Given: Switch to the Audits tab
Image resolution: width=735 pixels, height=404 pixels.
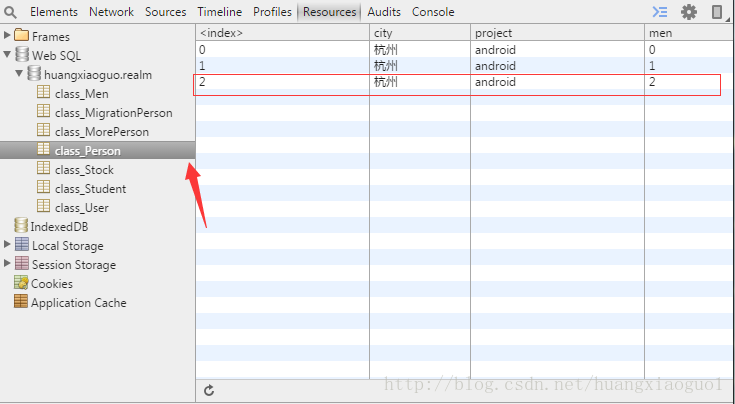Looking at the screenshot, I should pyautogui.click(x=384, y=12).
